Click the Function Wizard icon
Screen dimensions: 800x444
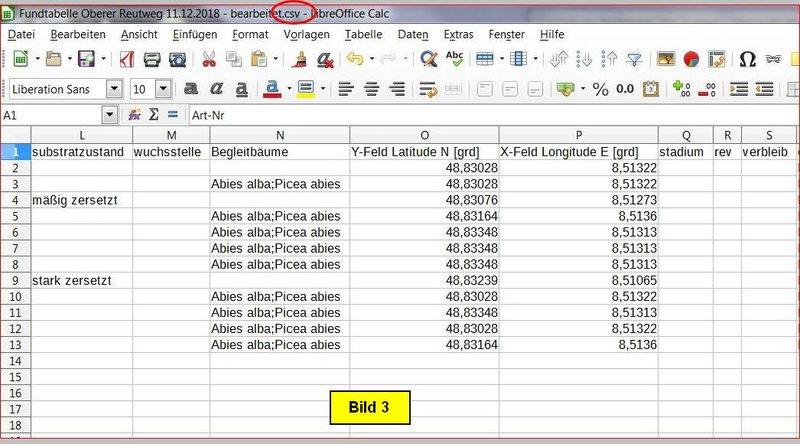click(135, 115)
